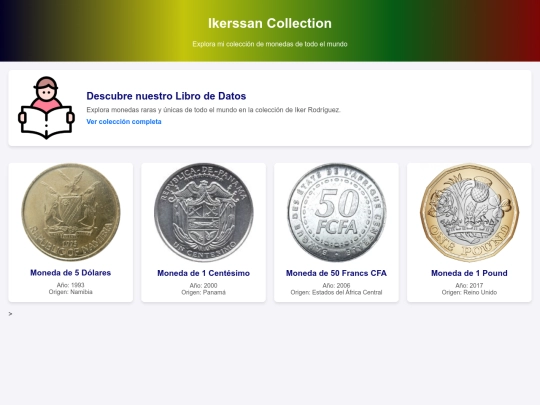Click the 50 FCFA coin image
The image size is (540, 405).
click(336, 212)
